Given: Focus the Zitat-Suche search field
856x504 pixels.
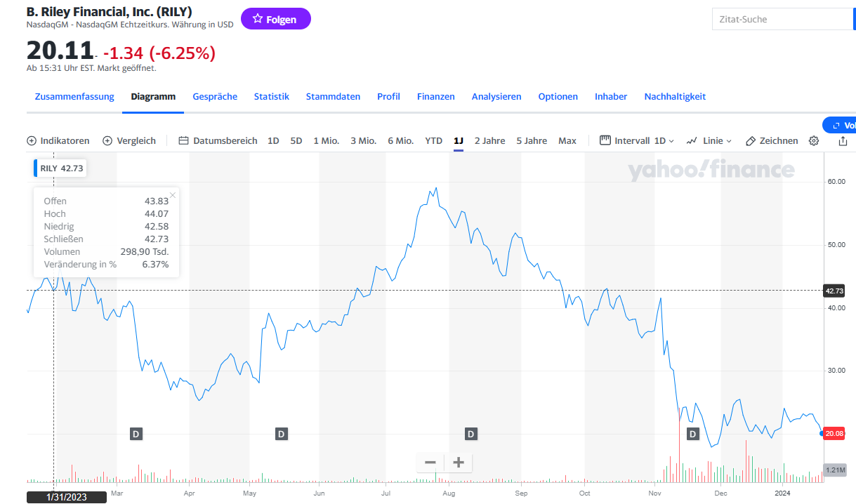Looking at the screenshot, I should pyautogui.click(x=781, y=19).
